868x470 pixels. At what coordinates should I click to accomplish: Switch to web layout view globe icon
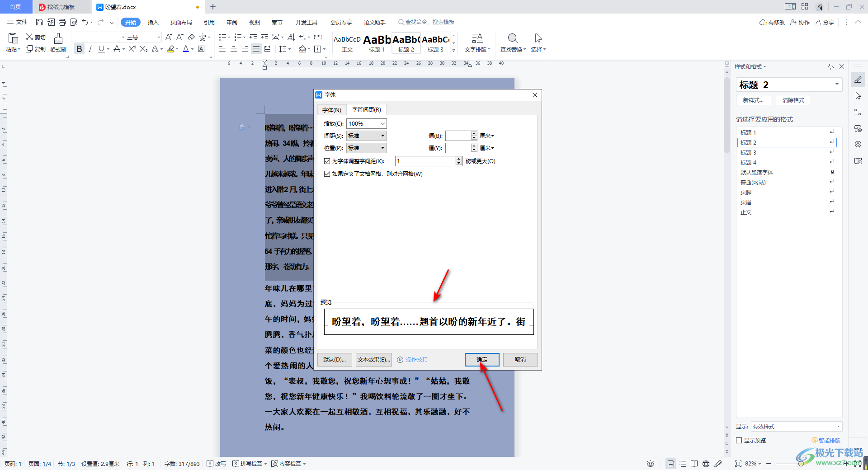(706, 464)
